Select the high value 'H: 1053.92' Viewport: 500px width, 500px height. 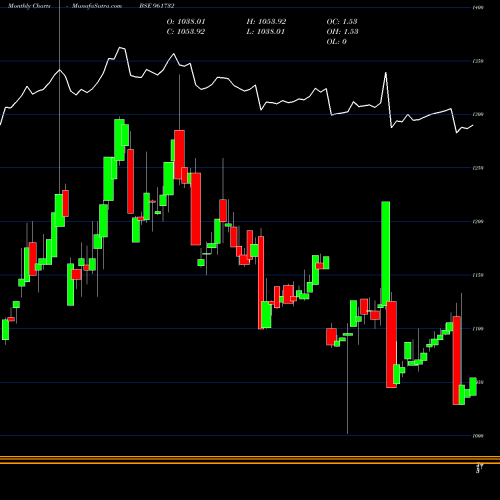(x=266, y=22)
